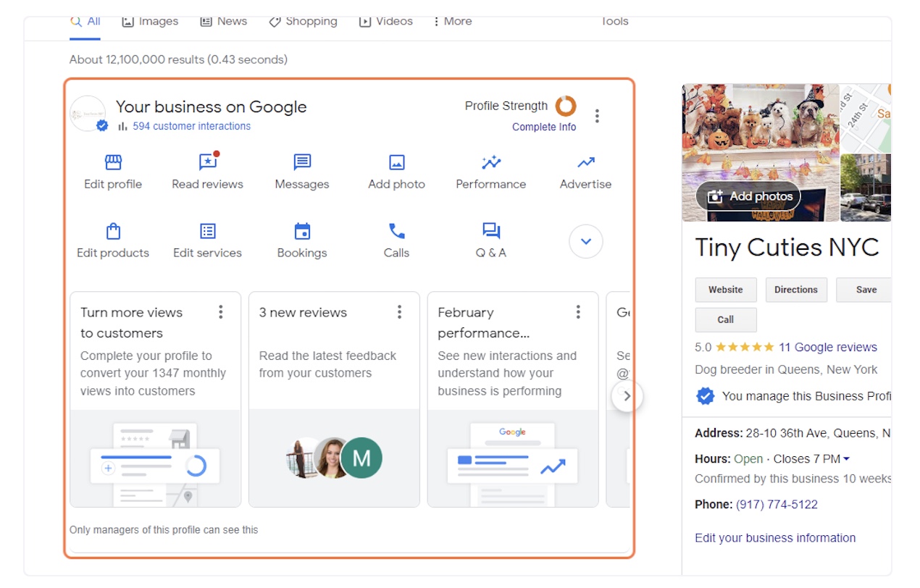Open 3 new reviews card

(334, 399)
